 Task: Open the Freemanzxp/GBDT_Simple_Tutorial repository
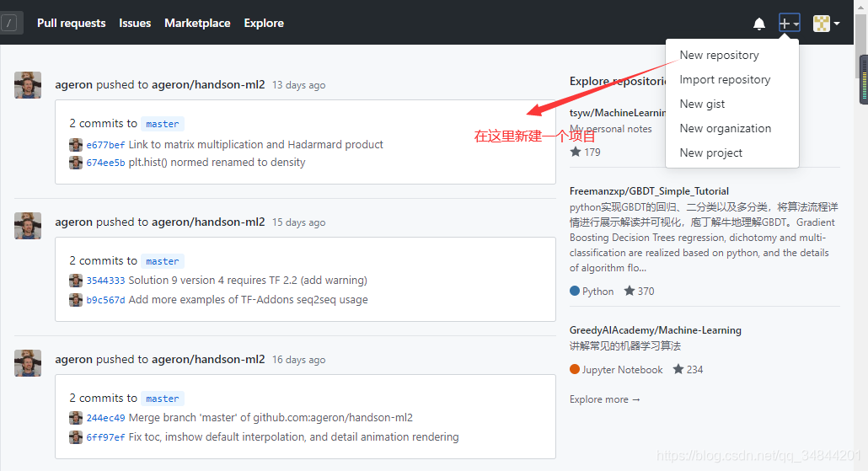[649, 191]
